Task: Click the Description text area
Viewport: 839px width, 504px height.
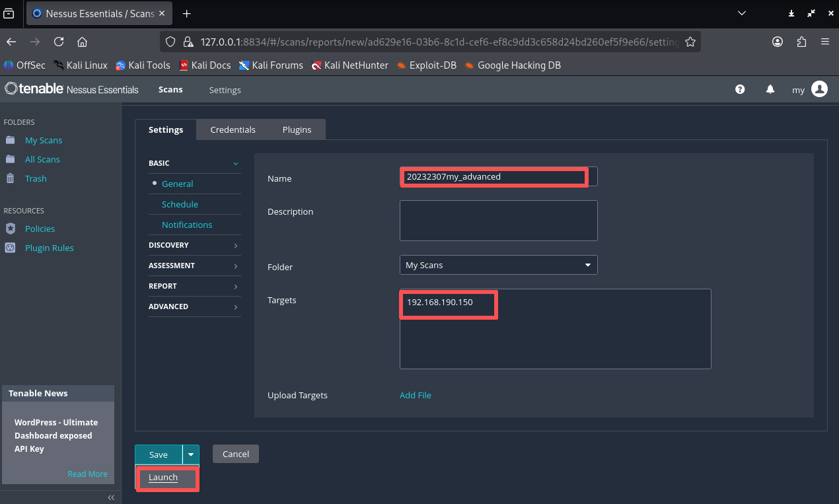Action: coord(499,221)
